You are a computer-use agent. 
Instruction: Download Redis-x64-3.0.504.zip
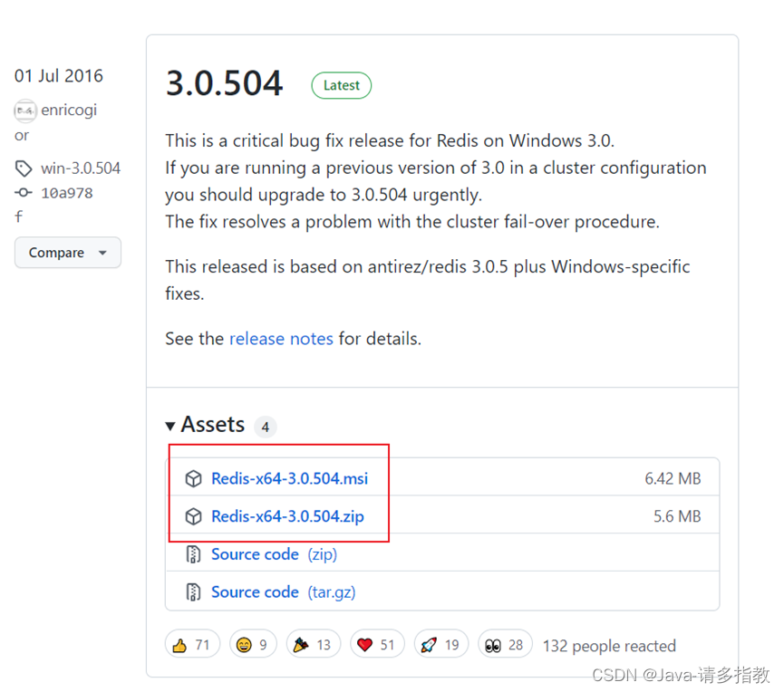[287, 516]
